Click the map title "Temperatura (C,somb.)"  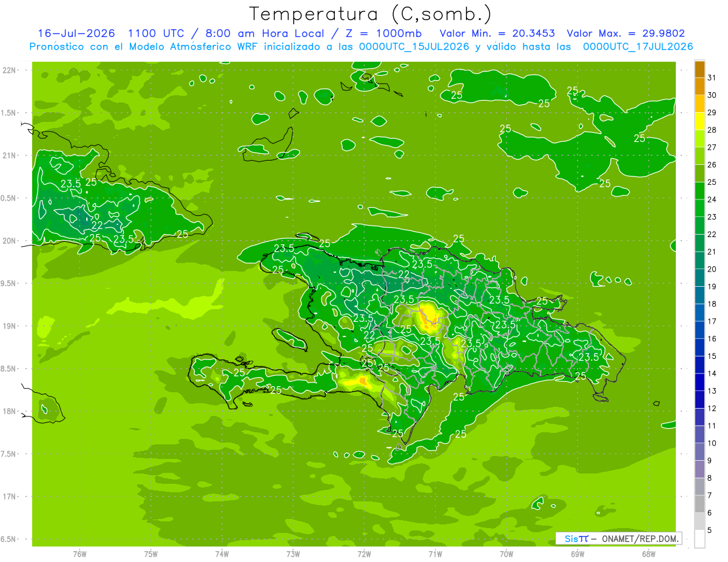point(371,14)
